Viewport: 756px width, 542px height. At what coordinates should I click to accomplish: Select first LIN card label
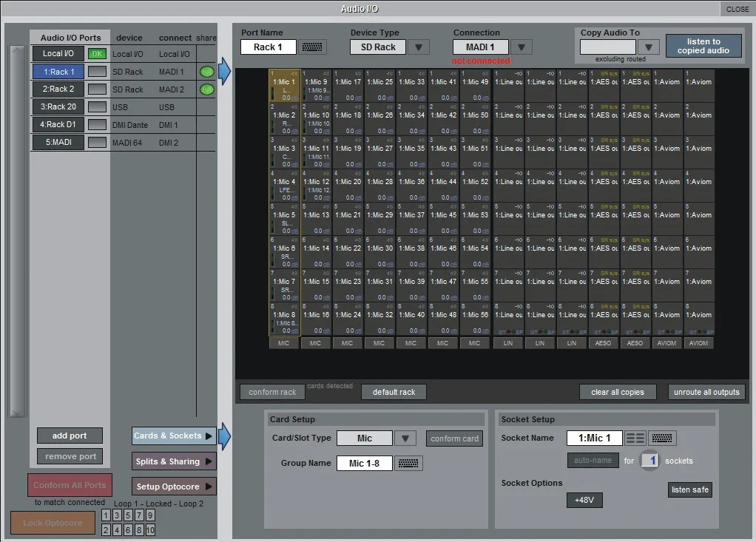[507, 343]
